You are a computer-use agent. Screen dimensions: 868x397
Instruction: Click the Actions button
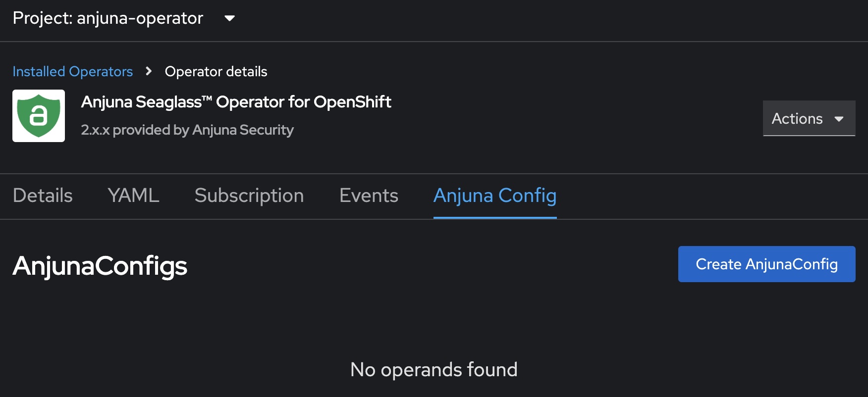click(809, 118)
